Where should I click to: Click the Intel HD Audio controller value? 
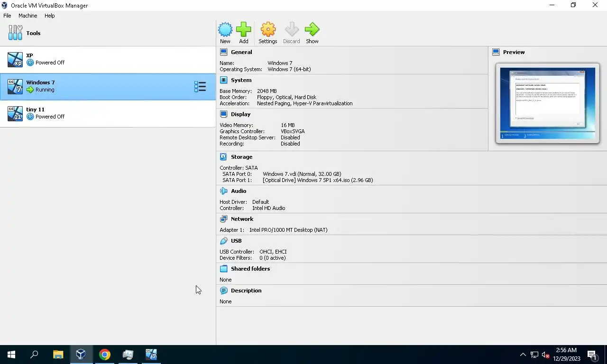269,208
